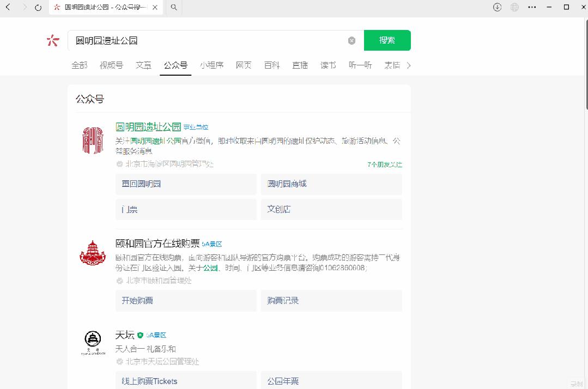Close the 圆明园遗址公园 browser tab
Screen dimensions: 588x389
click(155, 7)
